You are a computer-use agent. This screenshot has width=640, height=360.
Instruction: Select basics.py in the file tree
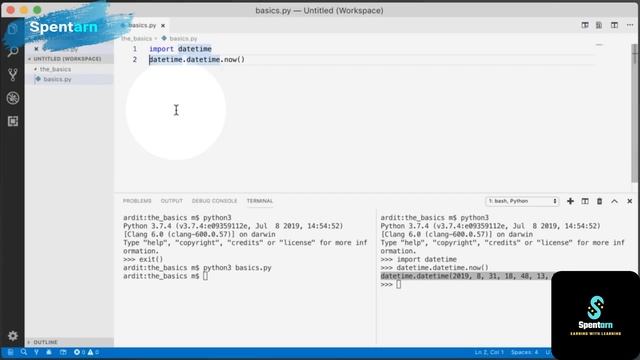coord(57,79)
